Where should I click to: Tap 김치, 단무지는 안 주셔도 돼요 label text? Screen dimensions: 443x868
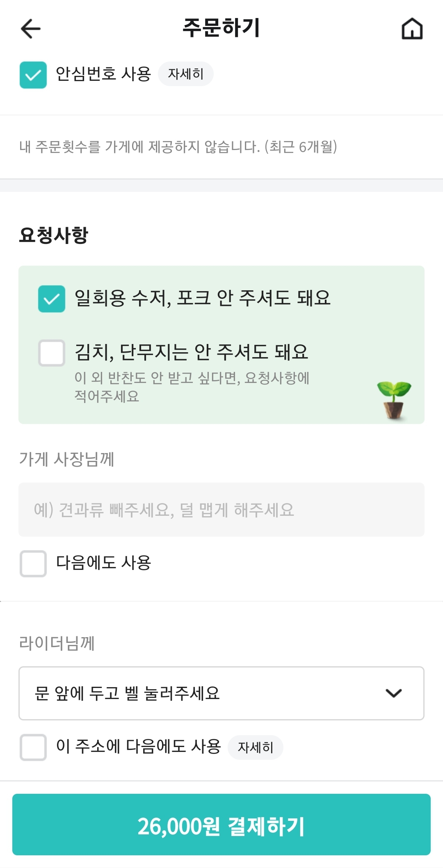coord(191,352)
